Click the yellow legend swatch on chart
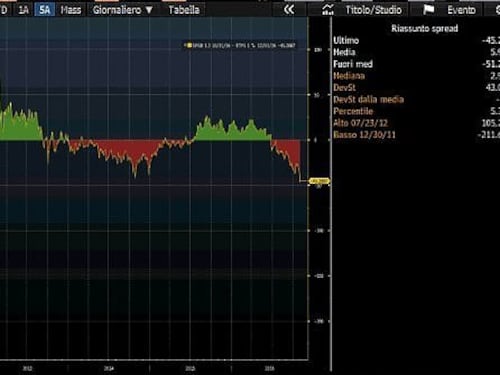500x375 pixels. 189,45
